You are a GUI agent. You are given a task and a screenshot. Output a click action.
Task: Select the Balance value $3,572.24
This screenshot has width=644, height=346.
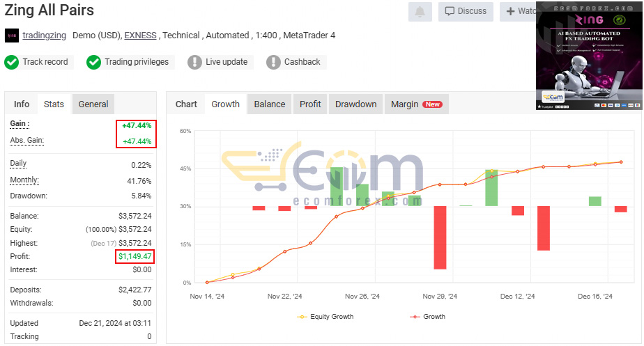click(x=135, y=216)
